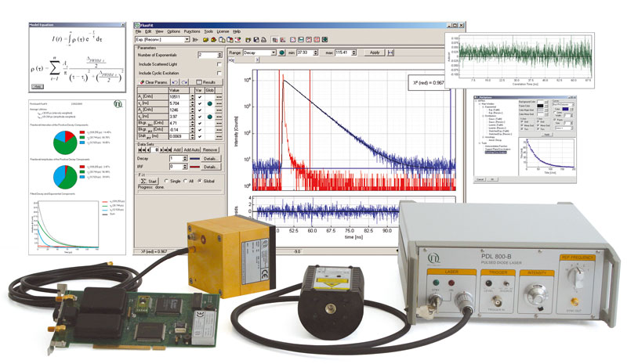This screenshot has height=364, width=627.
Task: Click the stepper arrows for value 10511
Action: pyautogui.click(x=192, y=97)
